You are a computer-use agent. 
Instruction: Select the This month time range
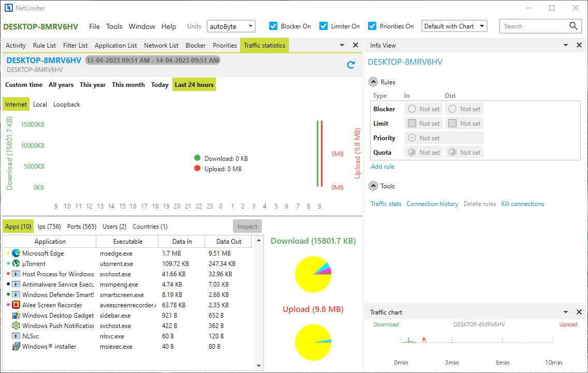coord(128,85)
